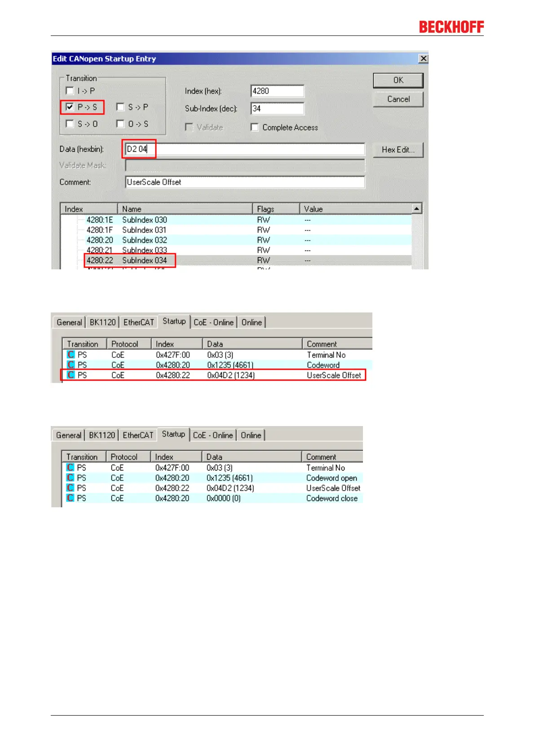This screenshot has width=535, height=756.
Task: Open the CoE - Online tab in the bottom panel
Action: pos(213,435)
